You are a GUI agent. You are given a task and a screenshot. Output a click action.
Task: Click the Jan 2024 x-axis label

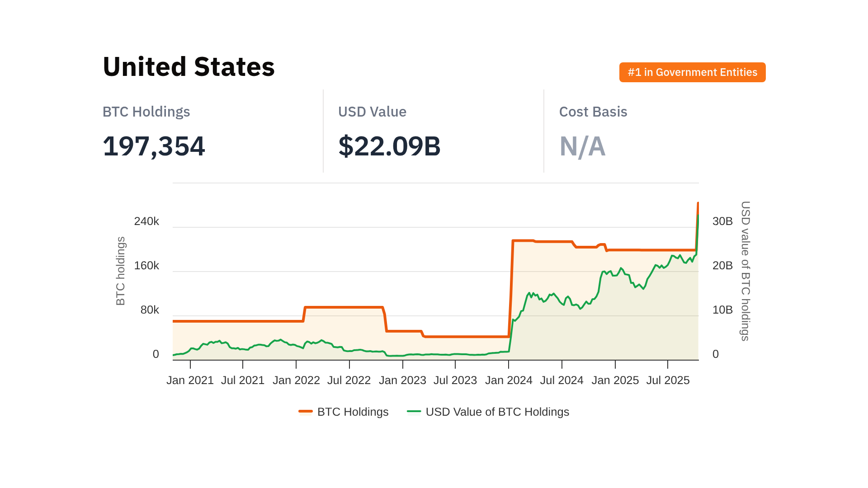pos(509,380)
